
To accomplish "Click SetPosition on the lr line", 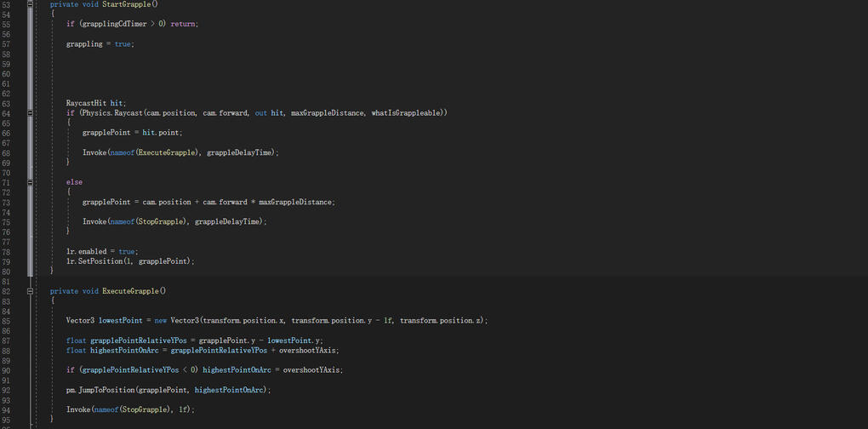I will (x=99, y=261).
